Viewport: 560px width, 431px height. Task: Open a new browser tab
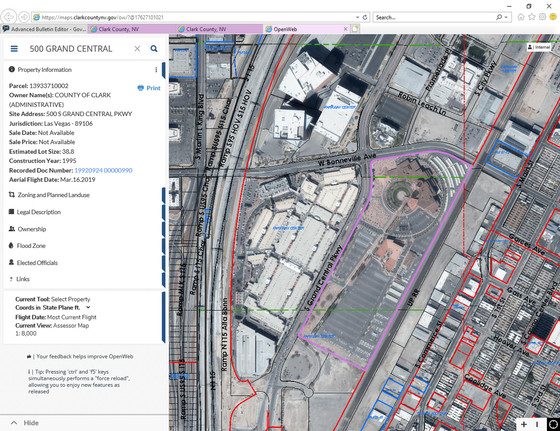coord(355,29)
